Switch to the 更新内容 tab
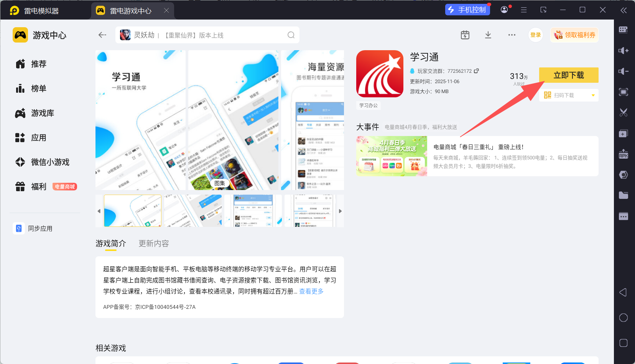 (154, 243)
